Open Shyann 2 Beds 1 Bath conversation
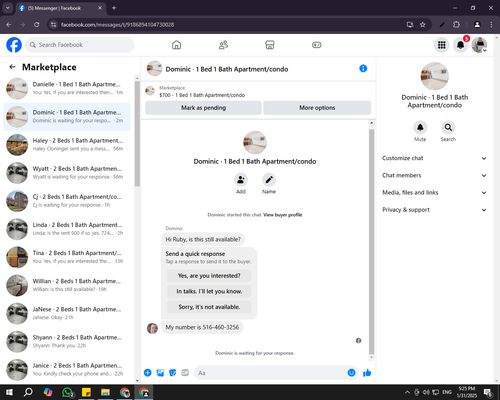 (67, 342)
